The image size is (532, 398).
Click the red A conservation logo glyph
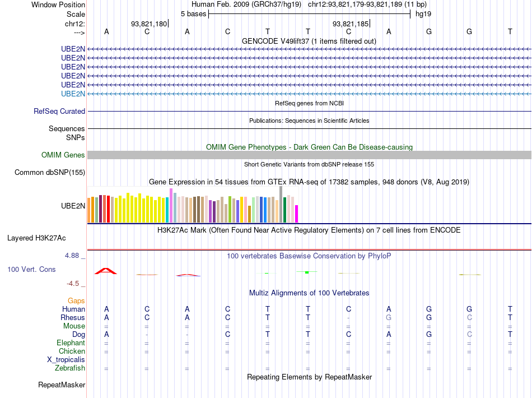coord(106,271)
